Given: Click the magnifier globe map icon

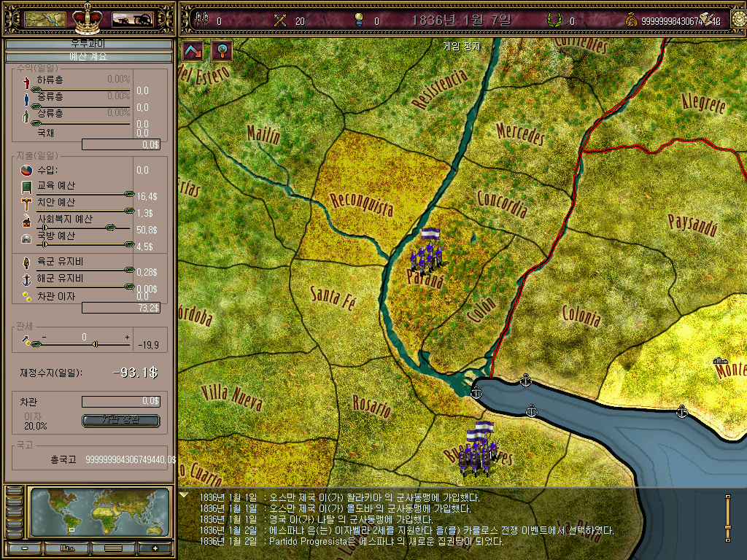Looking at the screenshot, I should 222,50.
